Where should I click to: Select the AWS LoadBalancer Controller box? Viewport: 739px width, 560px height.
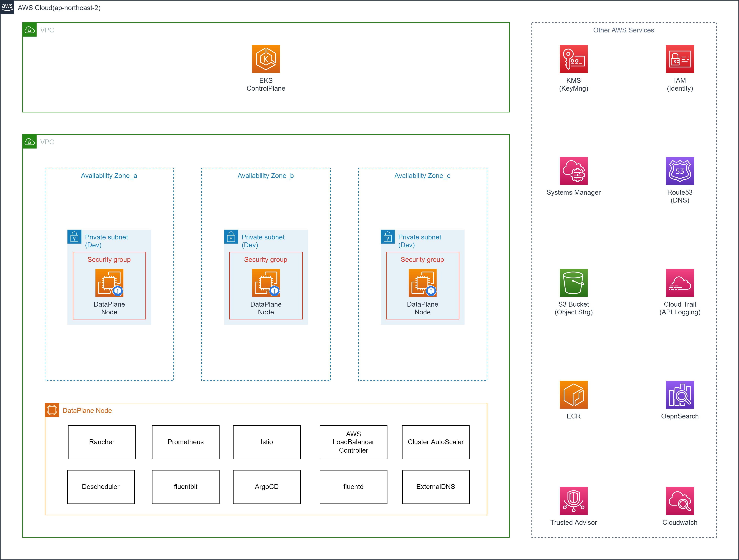coord(354,442)
